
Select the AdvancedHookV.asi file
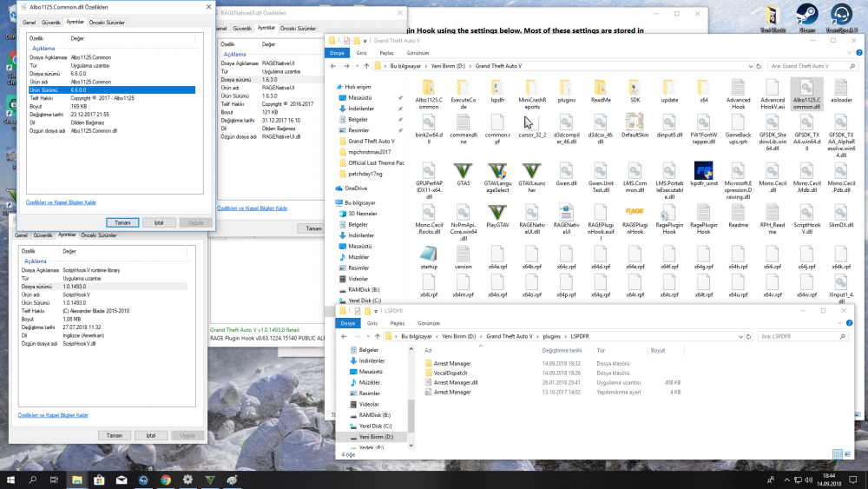[773, 94]
